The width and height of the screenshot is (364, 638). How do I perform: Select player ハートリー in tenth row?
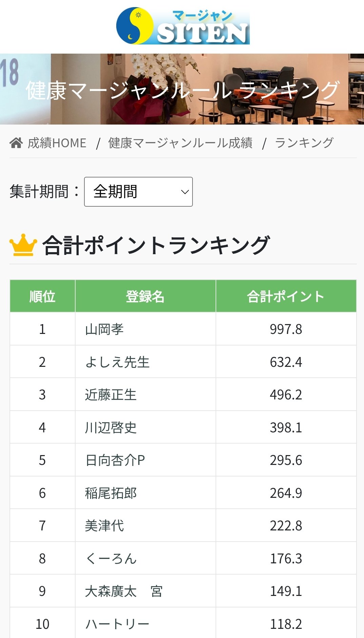point(117,624)
